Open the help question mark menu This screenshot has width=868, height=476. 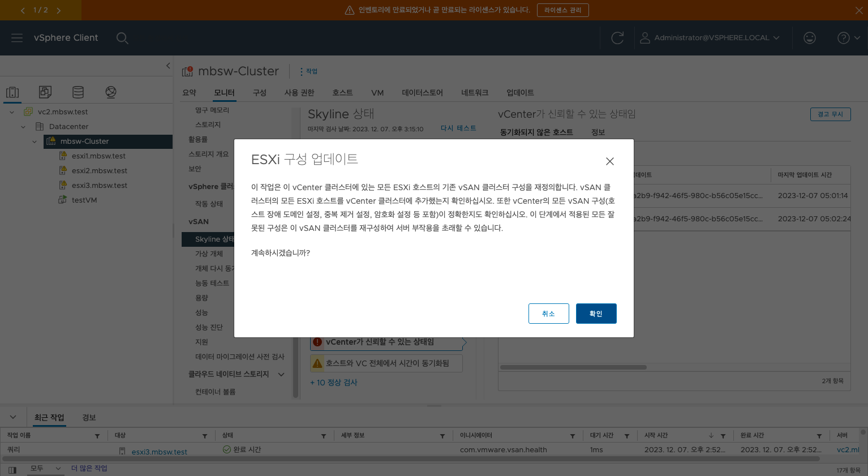pyautogui.click(x=848, y=38)
